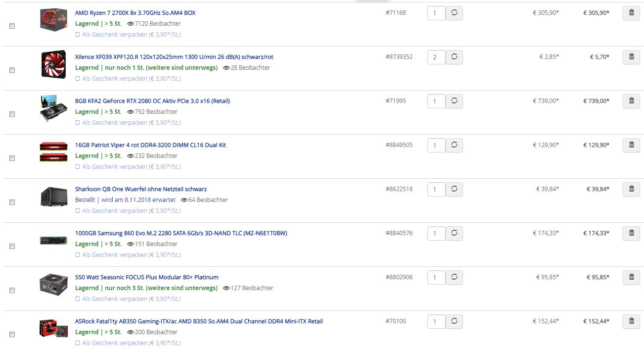
Task: Open ASRock Fatal1ty AB350 Gaming-ITX/ac link
Action: click(x=199, y=321)
